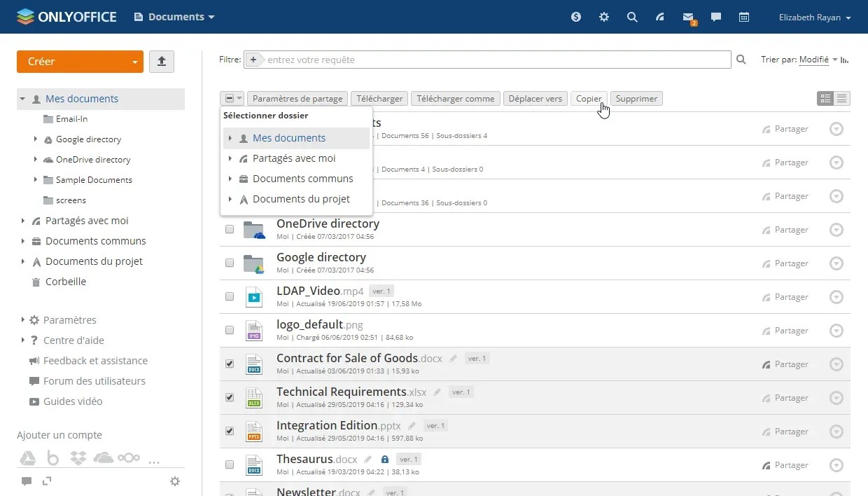Tick the logo_default.png checkbox
This screenshot has width=868, height=496.
click(x=230, y=331)
